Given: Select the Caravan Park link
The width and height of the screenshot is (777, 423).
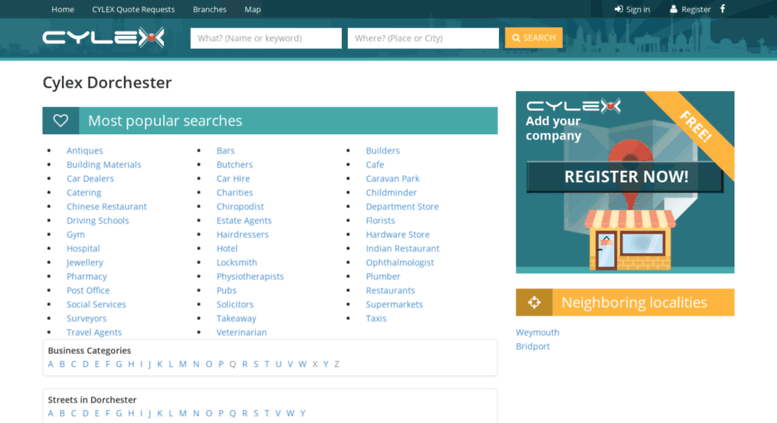Looking at the screenshot, I should [392, 178].
